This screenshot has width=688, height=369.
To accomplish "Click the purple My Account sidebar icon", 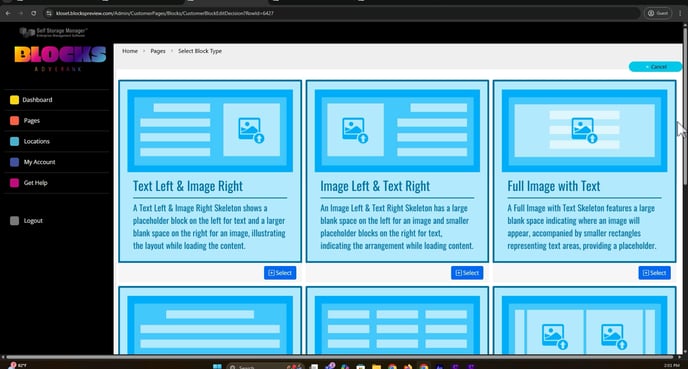I will 14,162.
